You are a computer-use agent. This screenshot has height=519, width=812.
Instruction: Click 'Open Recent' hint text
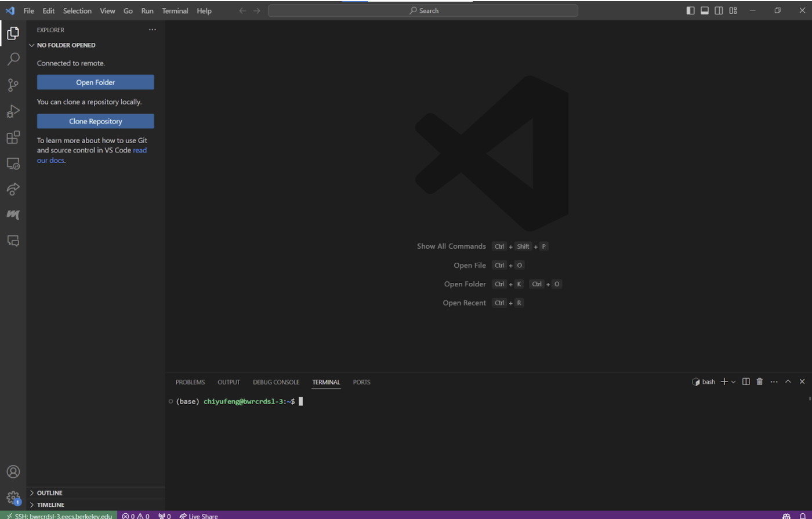click(x=464, y=303)
